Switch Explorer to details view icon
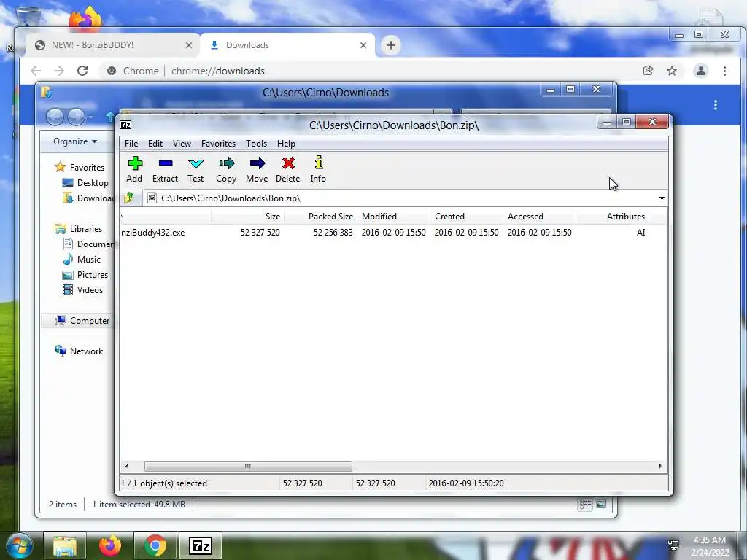747x560 pixels. click(586, 504)
